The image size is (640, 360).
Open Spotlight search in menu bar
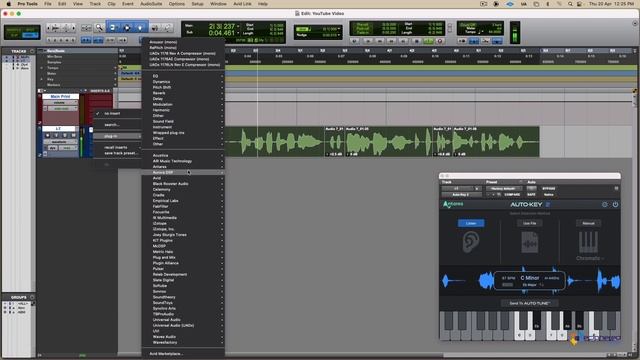point(570,4)
